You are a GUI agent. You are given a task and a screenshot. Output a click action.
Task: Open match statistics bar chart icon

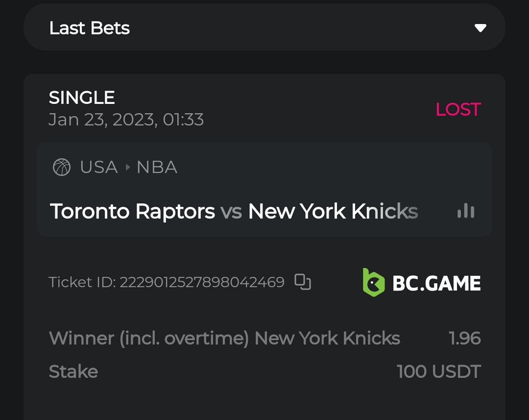point(465,211)
